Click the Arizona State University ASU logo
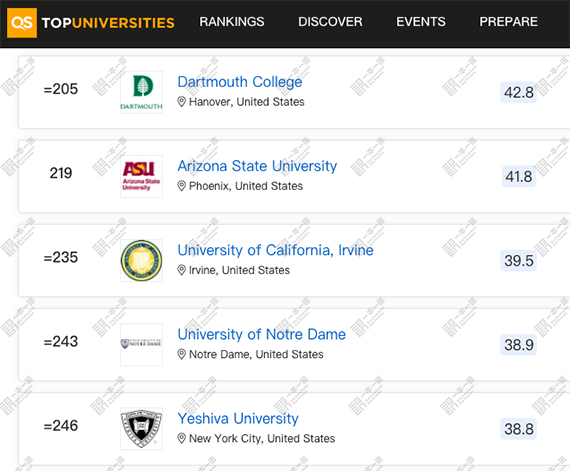This screenshot has width=570, height=471. point(141,176)
